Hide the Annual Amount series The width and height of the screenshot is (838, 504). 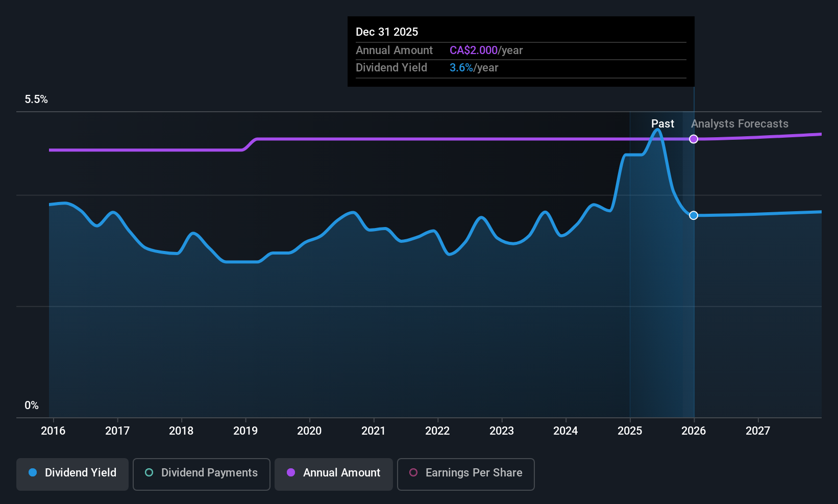pyautogui.click(x=334, y=474)
